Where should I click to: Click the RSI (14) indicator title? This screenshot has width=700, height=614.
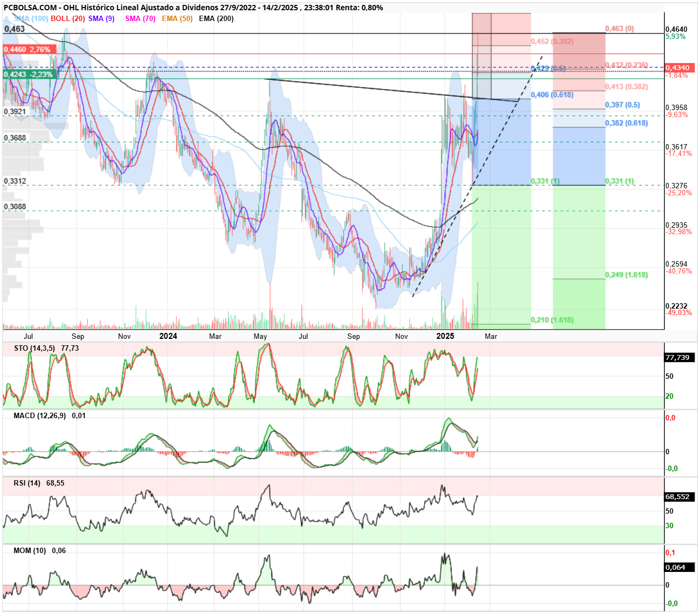pyautogui.click(x=27, y=483)
